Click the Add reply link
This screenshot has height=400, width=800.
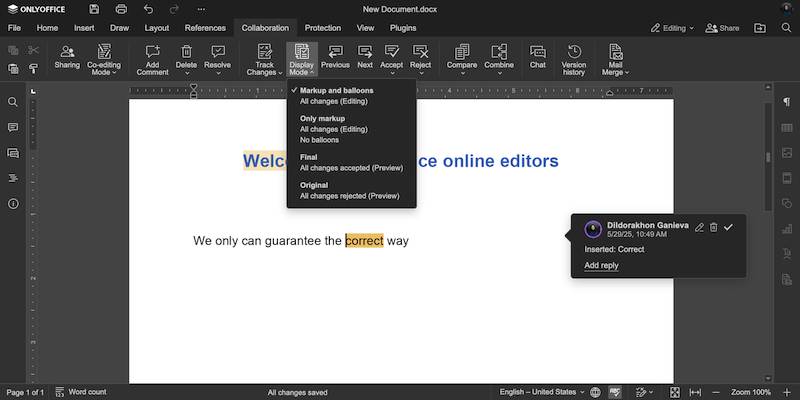(x=601, y=266)
